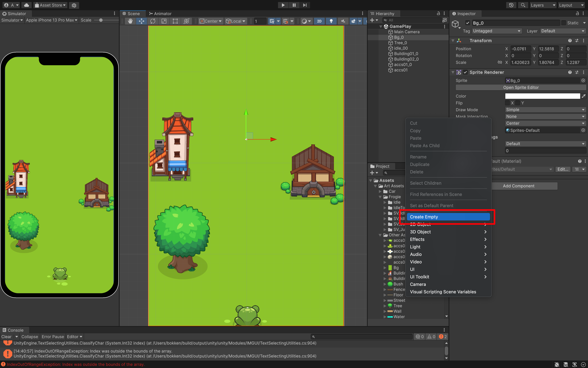The image size is (588, 368).
Task: Click the grid snapping increment icon
Action: [285, 21]
